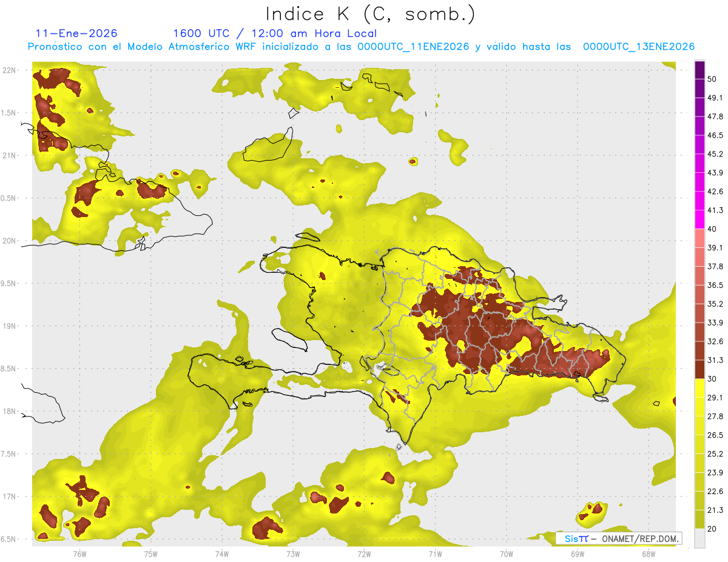
Task: Pick the dark purple swatch above 50
Action: 699,70
